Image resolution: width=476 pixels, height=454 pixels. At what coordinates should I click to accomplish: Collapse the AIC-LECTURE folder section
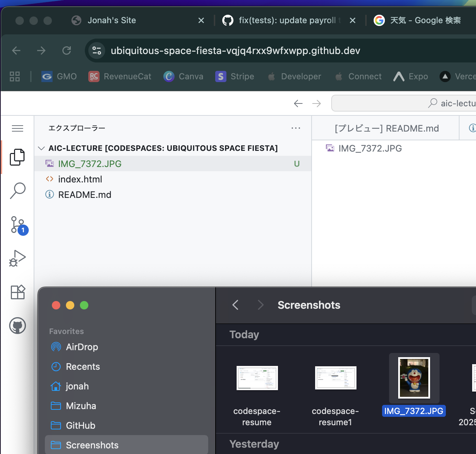[x=41, y=148]
